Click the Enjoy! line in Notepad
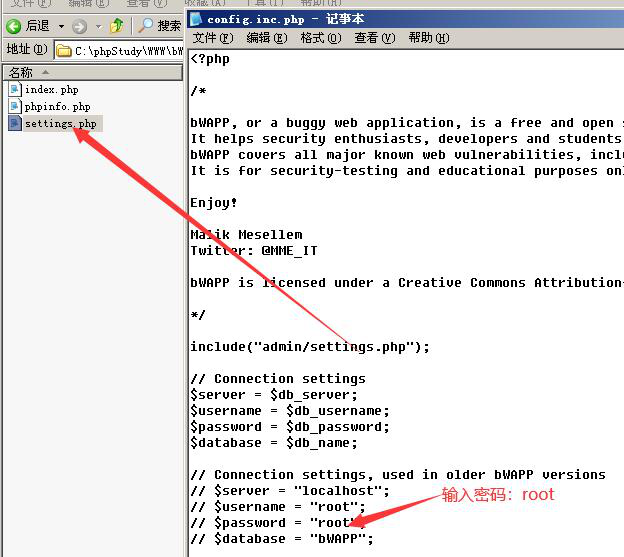624x557 pixels. click(x=214, y=203)
